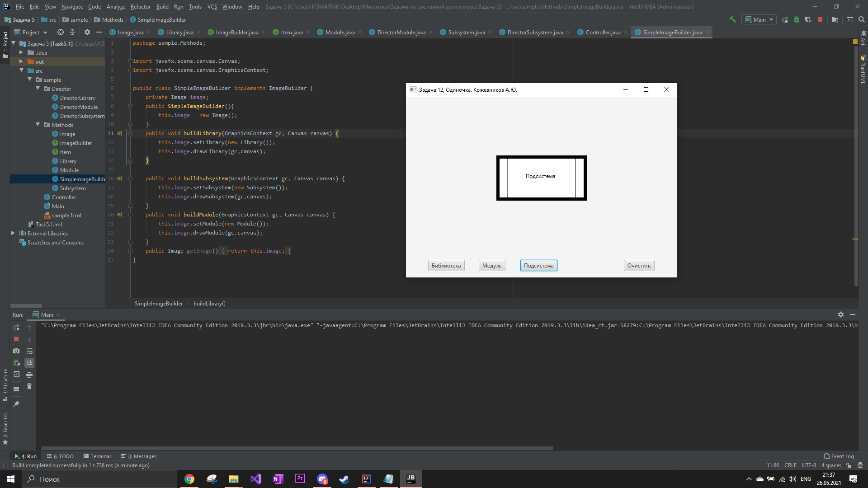Pin the Run tool window tab
This screenshot has width=868, height=488.
(16, 404)
